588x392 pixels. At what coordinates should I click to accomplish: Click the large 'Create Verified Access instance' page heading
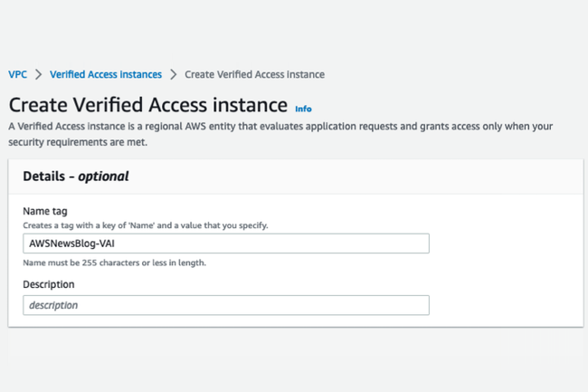tap(147, 103)
